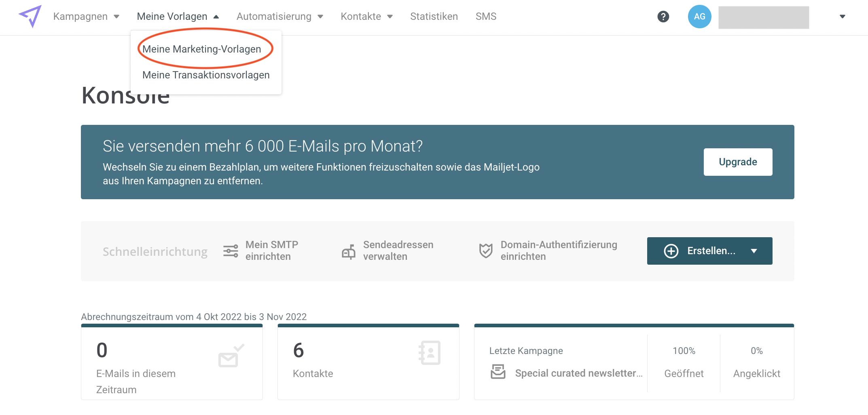The image size is (868, 415).
Task: Open the Kontakte navigation dropdown
Action: tap(366, 17)
